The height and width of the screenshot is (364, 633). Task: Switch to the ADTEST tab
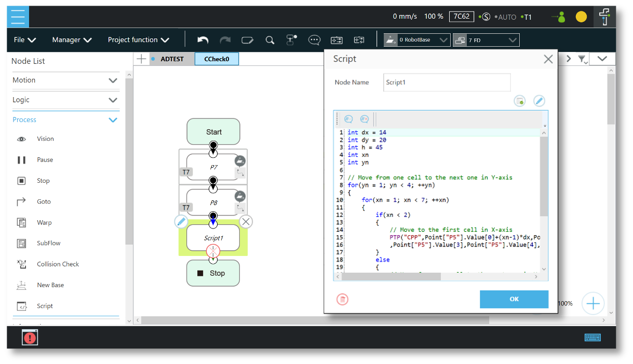pyautogui.click(x=172, y=59)
